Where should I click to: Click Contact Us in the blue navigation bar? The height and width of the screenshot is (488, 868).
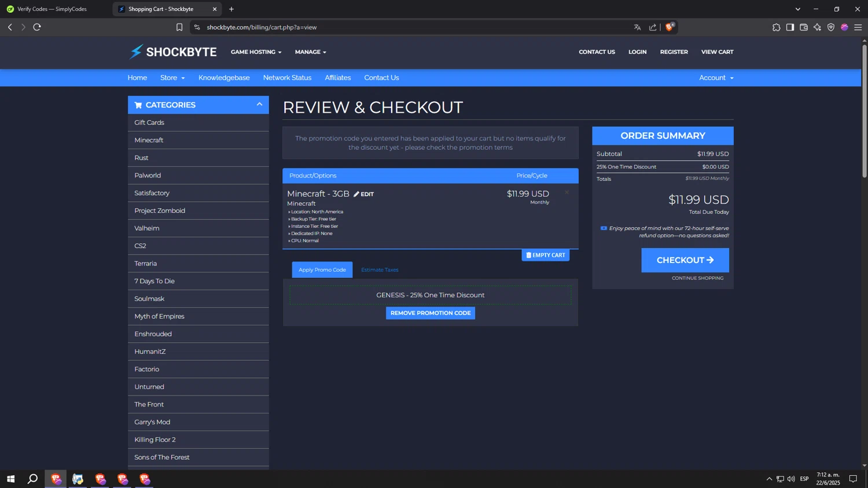tap(381, 77)
